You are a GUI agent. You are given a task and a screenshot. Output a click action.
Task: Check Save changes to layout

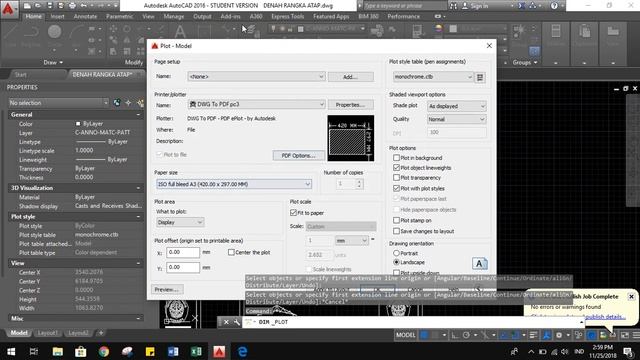point(396,231)
